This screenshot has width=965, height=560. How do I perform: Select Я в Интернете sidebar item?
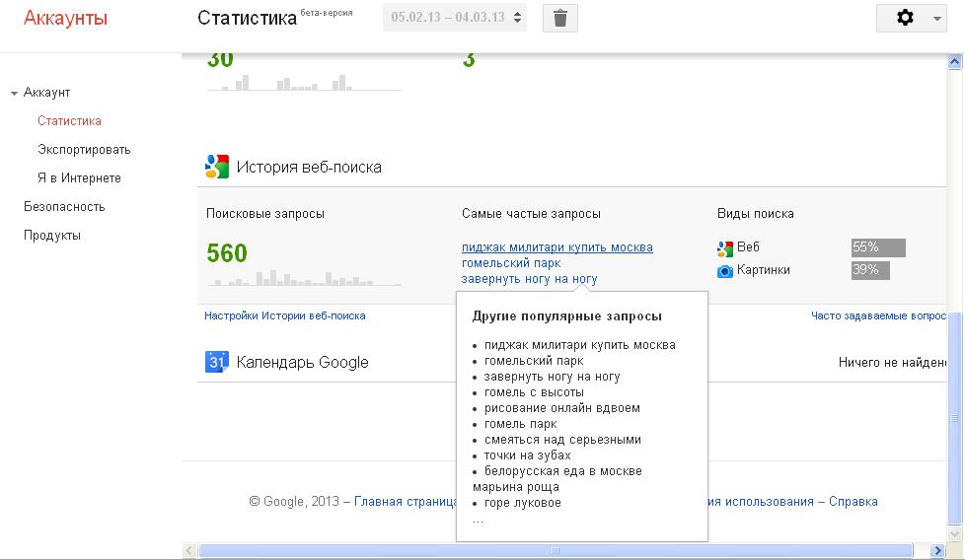[x=79, y=178]
